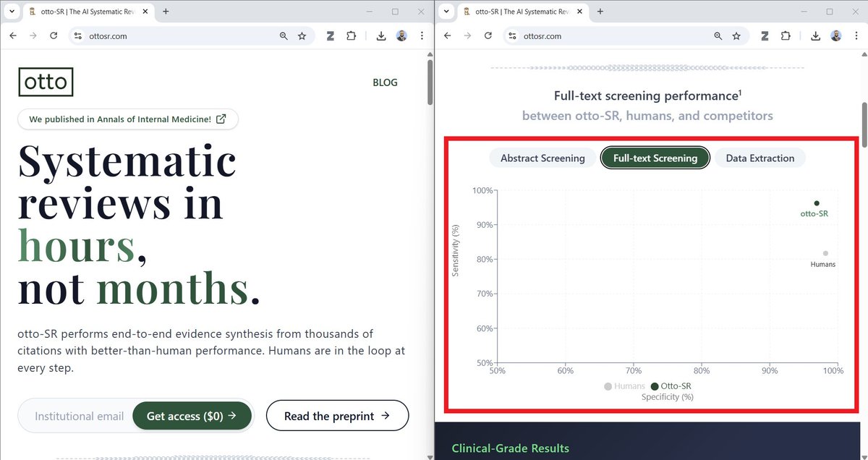Go forward in the left browser window
Image resolution: width=868 pixels, height=460 pixels.
[33, 36]
